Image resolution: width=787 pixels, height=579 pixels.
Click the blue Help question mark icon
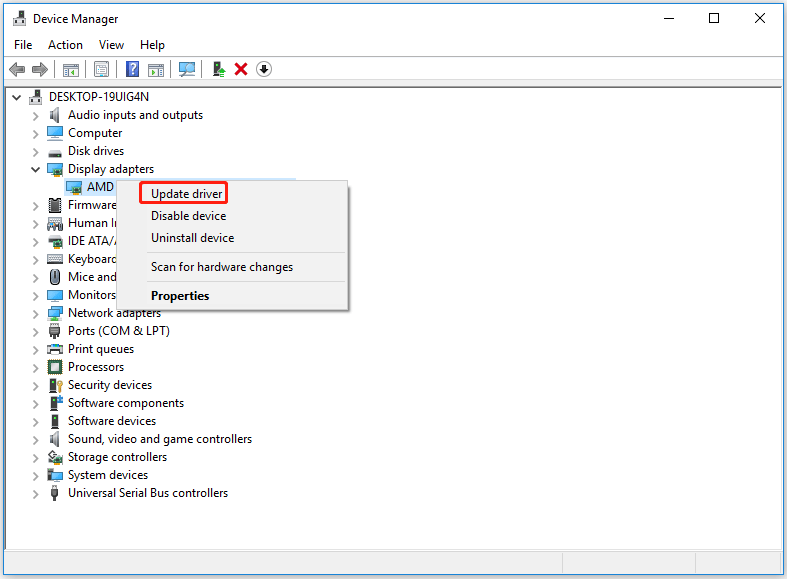point(132,69)
